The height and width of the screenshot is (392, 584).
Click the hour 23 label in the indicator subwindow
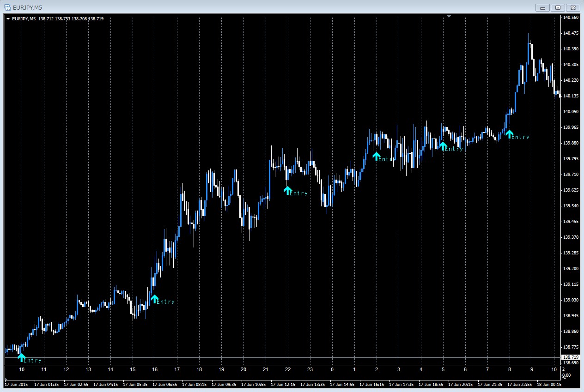point(310,370)
